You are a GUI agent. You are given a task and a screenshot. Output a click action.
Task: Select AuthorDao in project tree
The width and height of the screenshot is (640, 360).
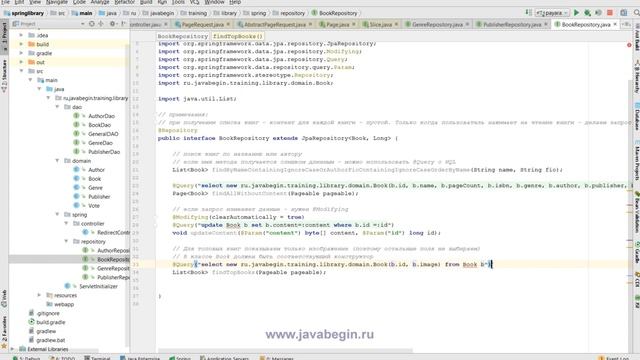101,116
